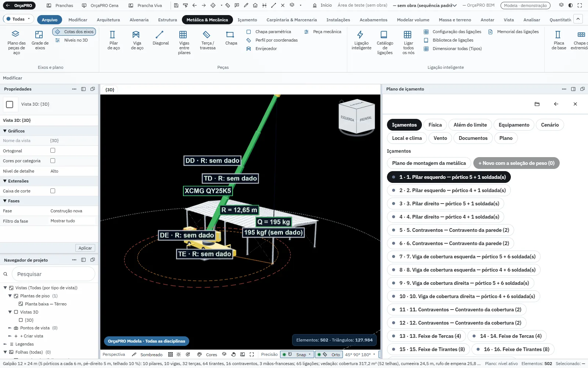Image resolution: width=588 pixels, height=368 pixels.
Task: Expand the Pontos de vista tree node
Action: point(10,328)
